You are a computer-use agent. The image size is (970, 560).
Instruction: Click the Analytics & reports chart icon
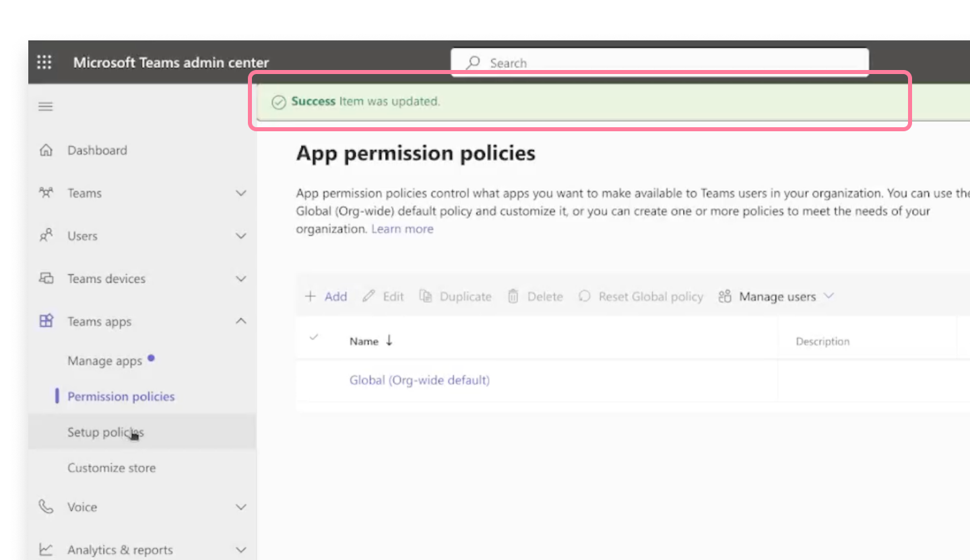46,550
